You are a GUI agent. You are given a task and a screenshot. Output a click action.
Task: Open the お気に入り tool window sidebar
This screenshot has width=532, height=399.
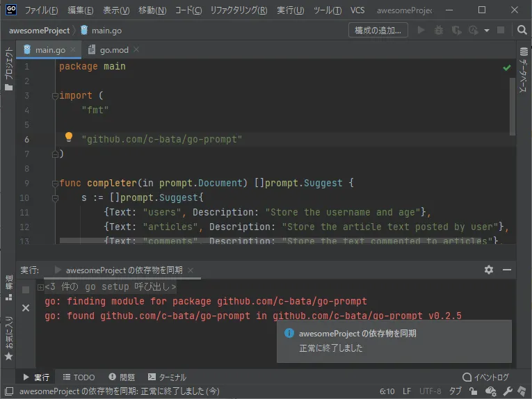[x=9, y=339]
